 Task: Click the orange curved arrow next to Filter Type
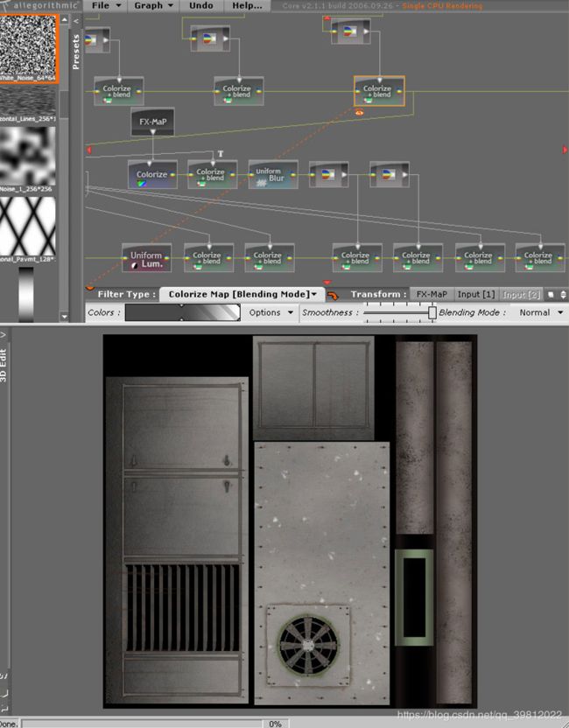click(333, 295)
